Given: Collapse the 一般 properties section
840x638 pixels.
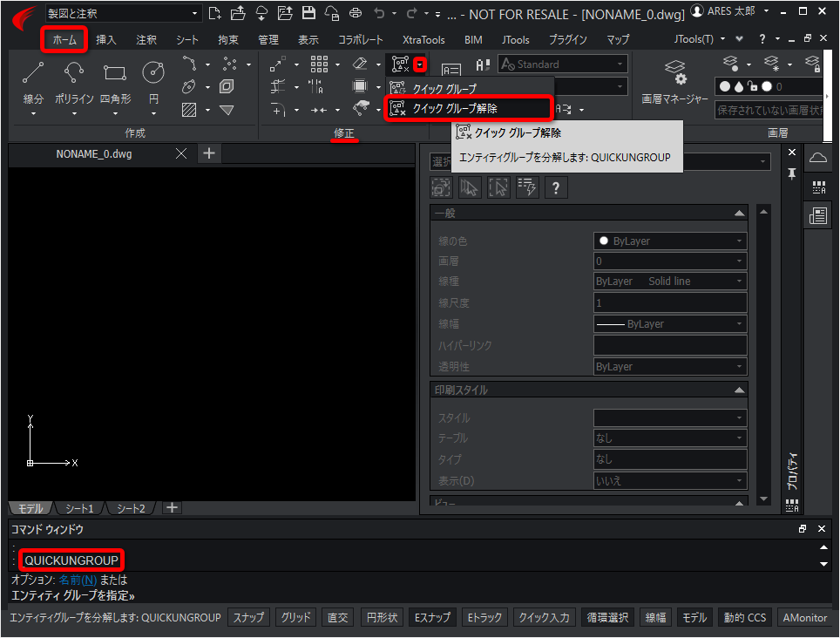Looking at the screenshot, I should 739,214.
